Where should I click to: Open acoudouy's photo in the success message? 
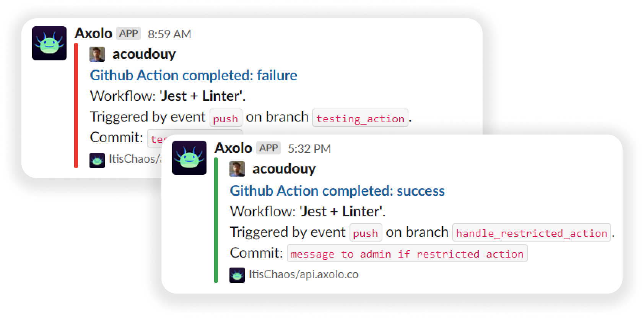point(237,169)
